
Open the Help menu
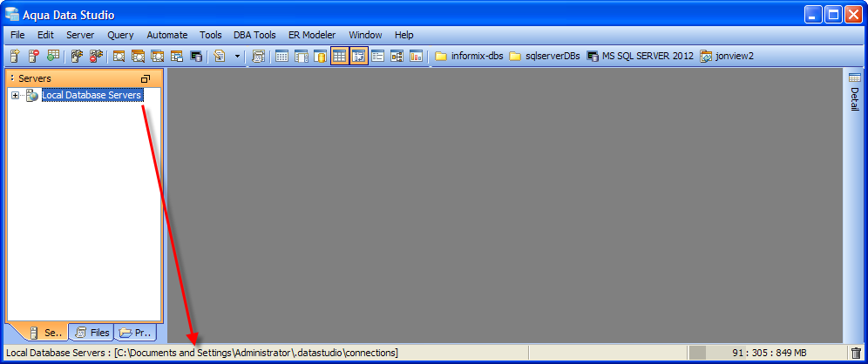point(404,35)
